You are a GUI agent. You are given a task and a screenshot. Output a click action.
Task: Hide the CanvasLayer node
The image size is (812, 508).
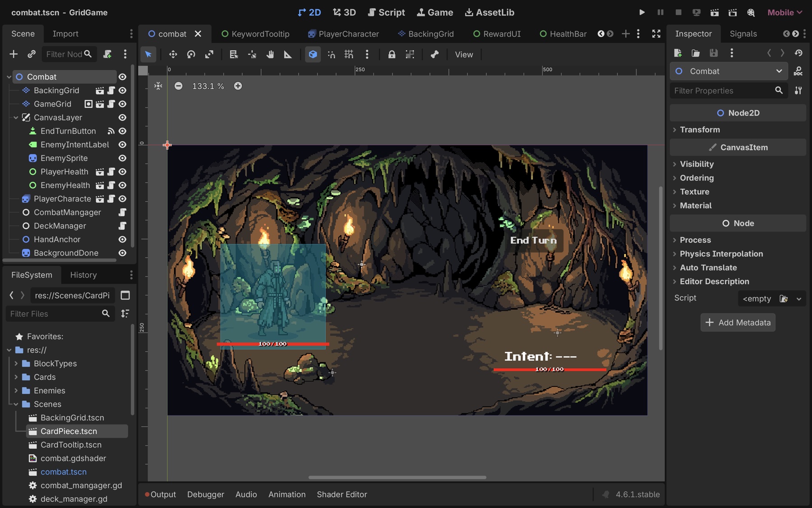point(122,117)
